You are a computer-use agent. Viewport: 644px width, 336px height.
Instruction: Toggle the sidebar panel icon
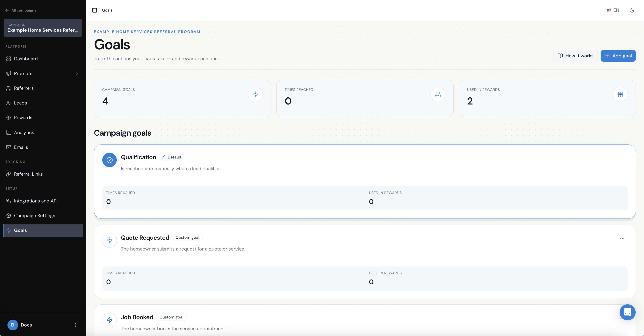click(x=94, y=10)
